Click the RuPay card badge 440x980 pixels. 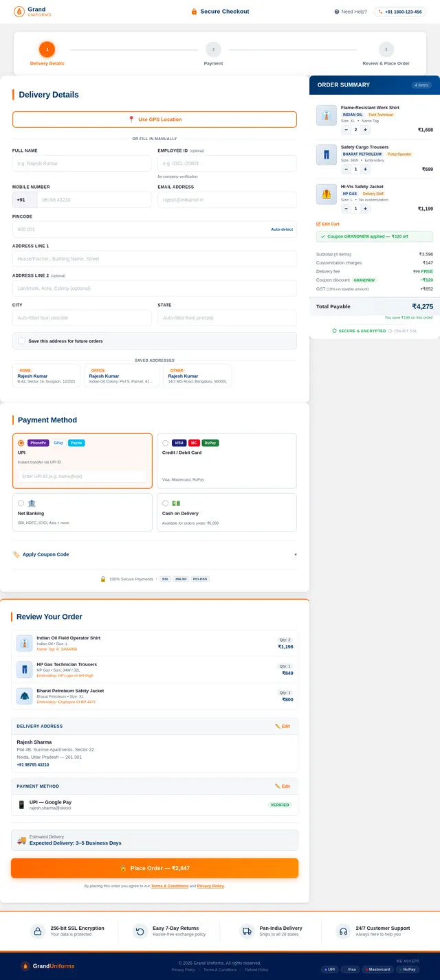pyautogui.click(x=210, y=443)
